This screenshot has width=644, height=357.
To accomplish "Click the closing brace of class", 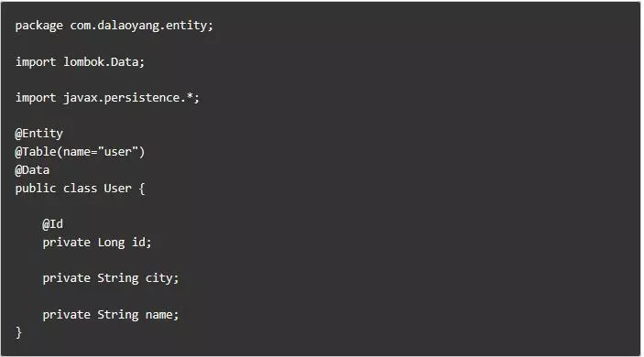I will tap(18, 332).
